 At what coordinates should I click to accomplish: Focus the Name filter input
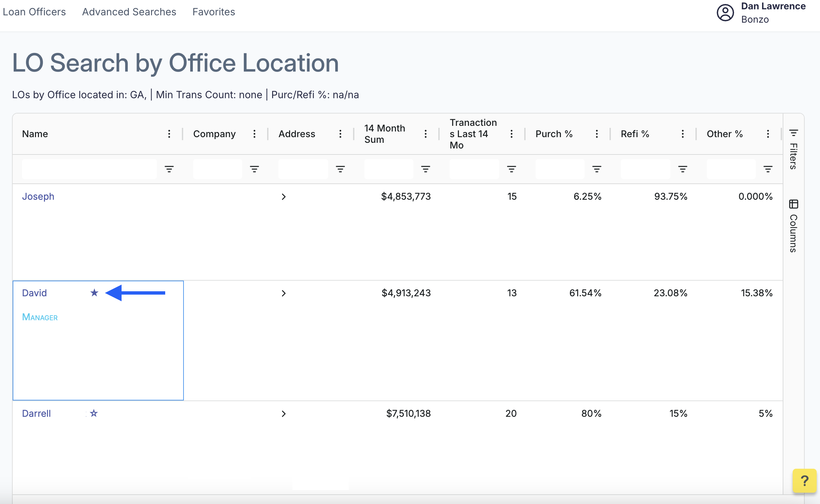(x=89, y=169)
